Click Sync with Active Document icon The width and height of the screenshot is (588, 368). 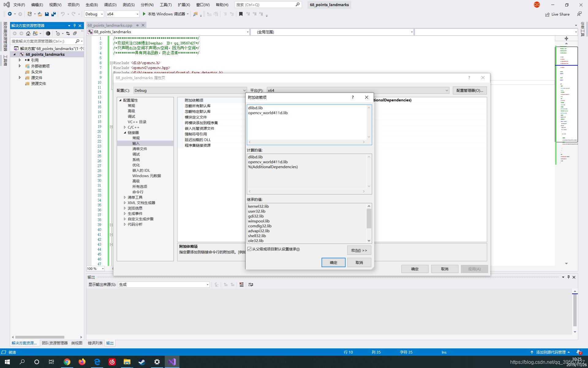68,33
